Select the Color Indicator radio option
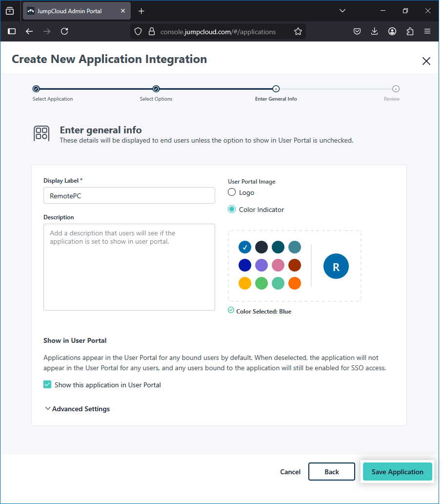This screenshot has width=443, height=504. point(232,210)
